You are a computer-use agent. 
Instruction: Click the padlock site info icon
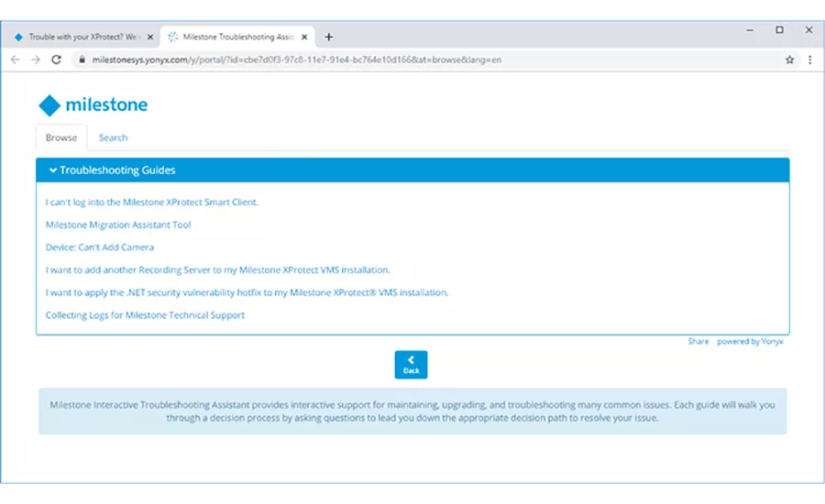pyautogui.click(x=82, y=60)
